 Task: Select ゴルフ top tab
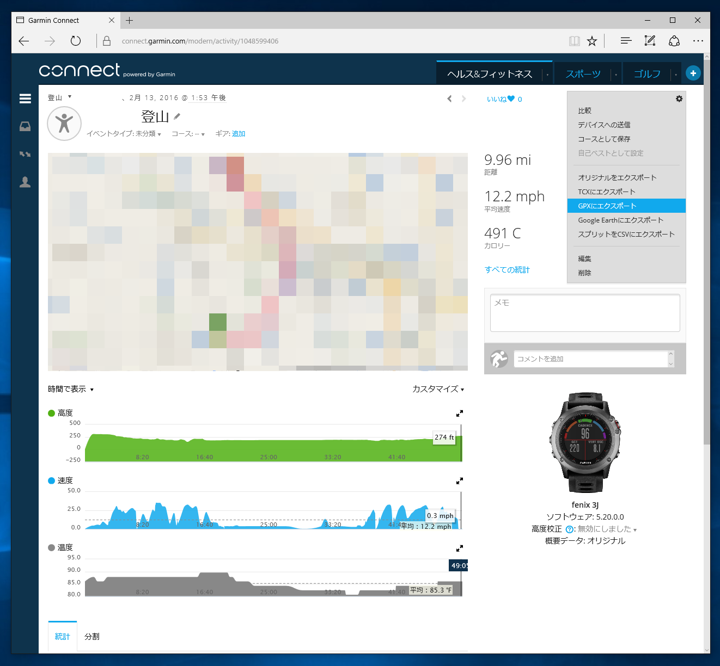tap(647, 74)
